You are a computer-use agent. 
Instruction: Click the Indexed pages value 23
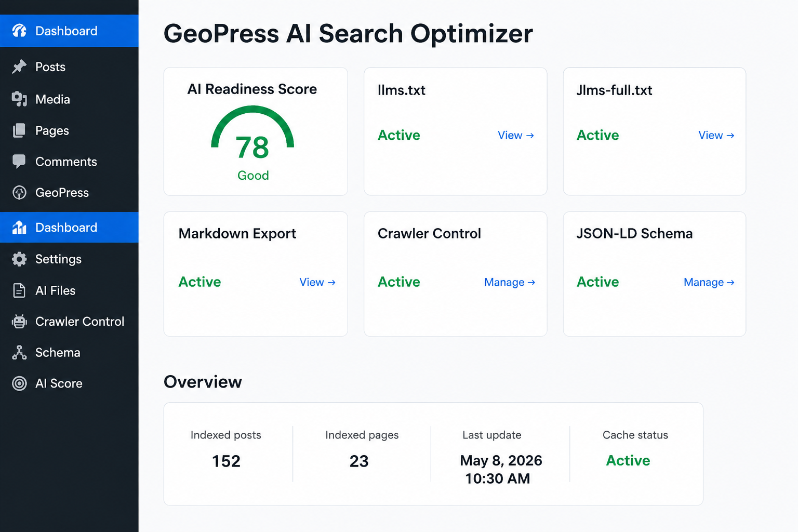(x=359, y=461)
